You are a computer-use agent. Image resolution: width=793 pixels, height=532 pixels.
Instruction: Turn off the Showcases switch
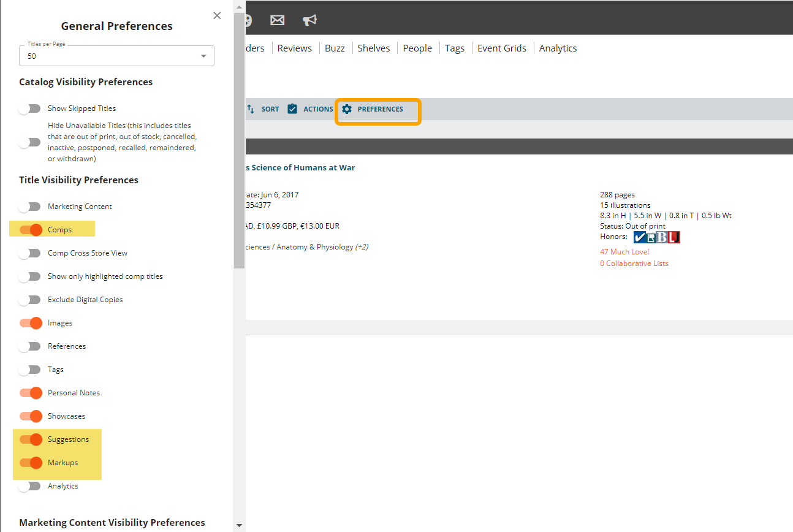pos(31,416)
